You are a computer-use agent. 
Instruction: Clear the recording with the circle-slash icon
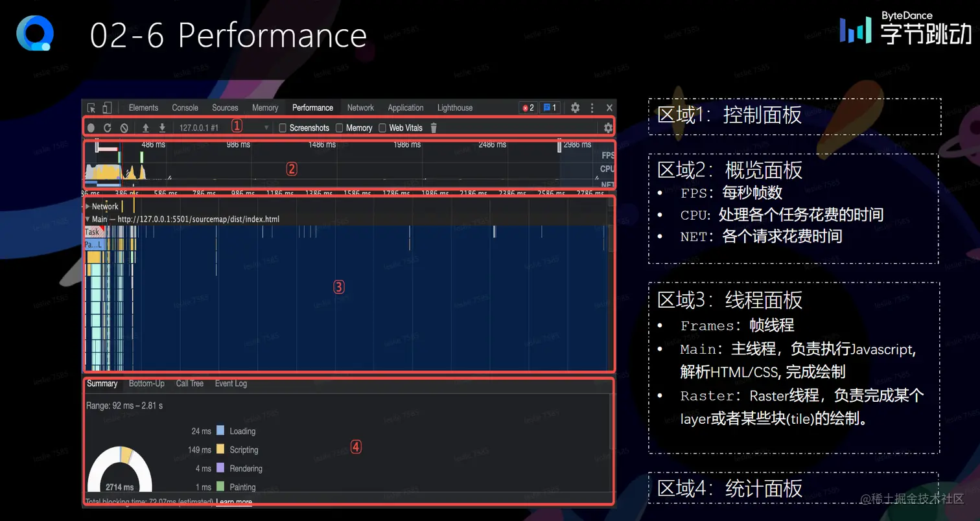[124, 128]
